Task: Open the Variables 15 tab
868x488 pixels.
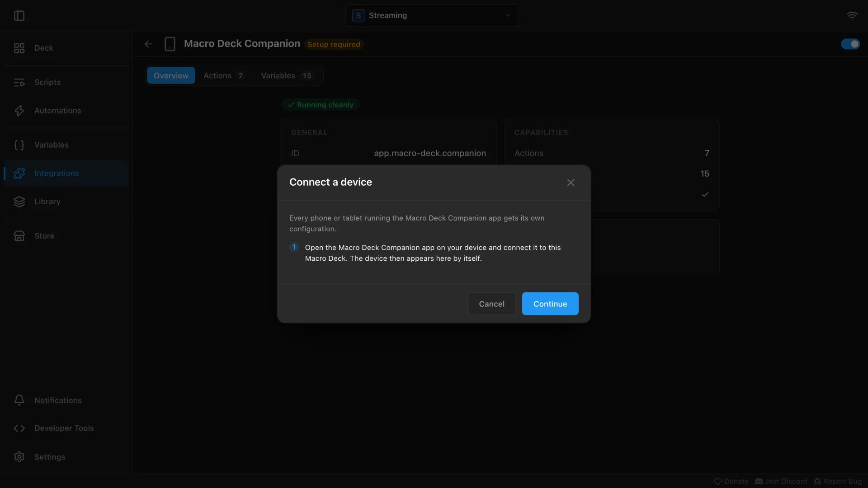Action: (x=287, y=75)
